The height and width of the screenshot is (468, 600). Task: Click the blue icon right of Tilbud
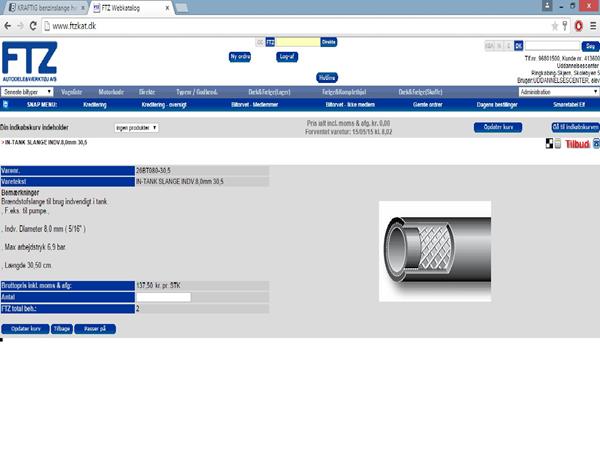(595, 144)
